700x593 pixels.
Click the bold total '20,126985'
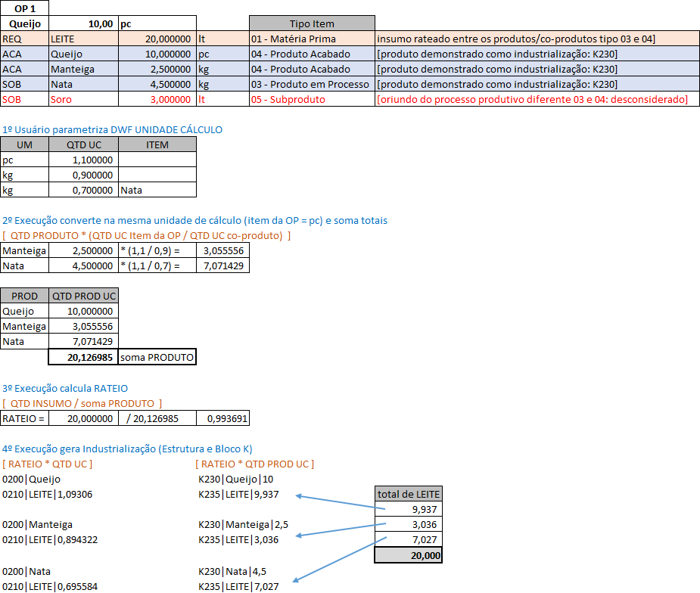[83, 357]
